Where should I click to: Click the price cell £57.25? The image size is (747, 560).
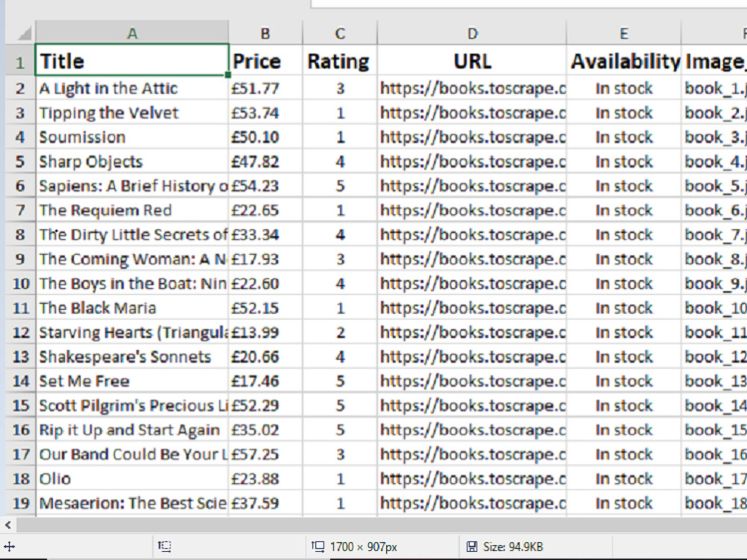pyautogui.click(x=265, y=454)
